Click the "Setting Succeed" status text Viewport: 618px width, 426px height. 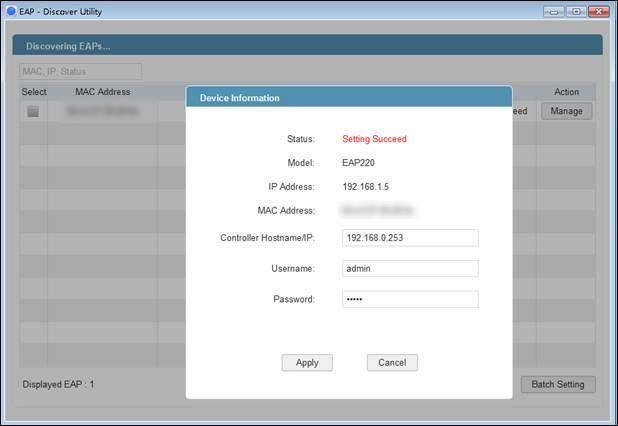pos(374,139)
